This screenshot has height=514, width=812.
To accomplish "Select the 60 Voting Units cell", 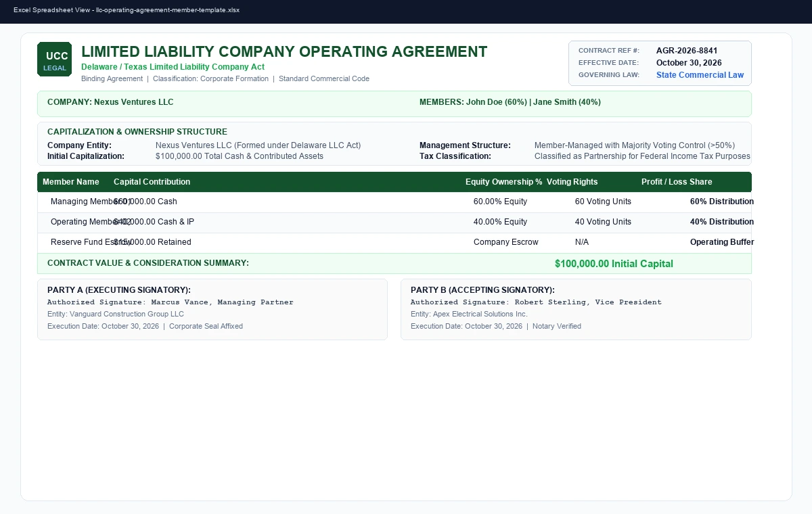I will [603, 202].
